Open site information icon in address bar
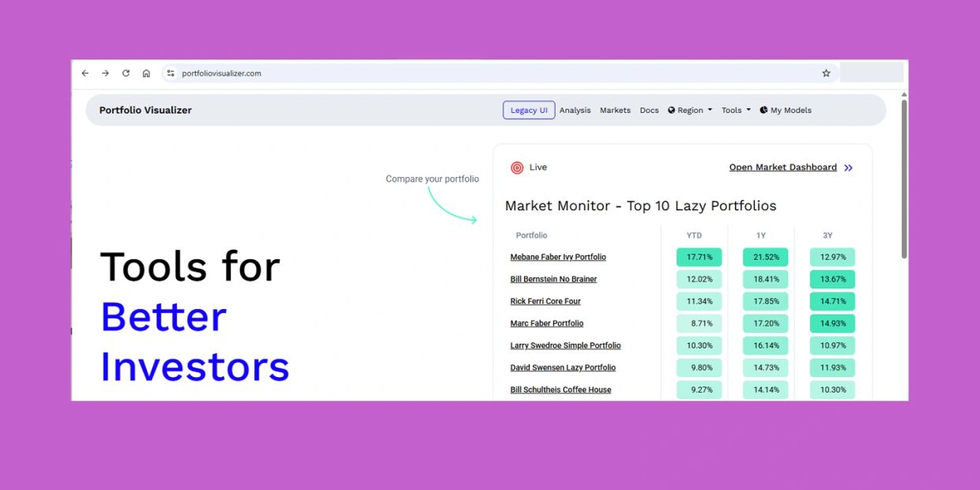 point(170,73)
